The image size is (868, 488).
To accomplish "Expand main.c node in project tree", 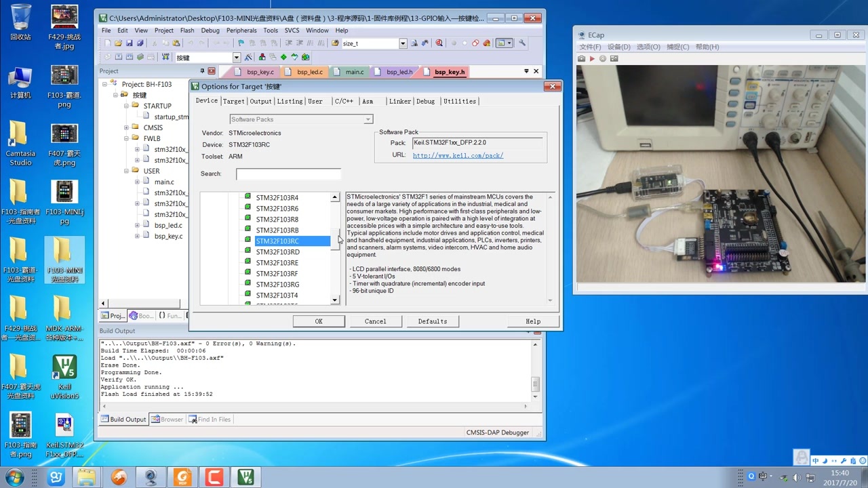I will coord(137,182).
